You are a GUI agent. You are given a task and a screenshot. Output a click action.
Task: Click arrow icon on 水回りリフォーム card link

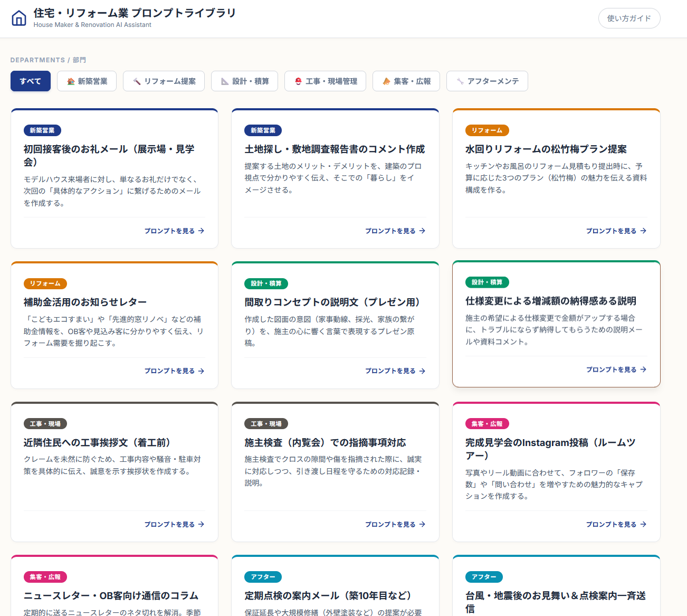[x=643, y=231]
